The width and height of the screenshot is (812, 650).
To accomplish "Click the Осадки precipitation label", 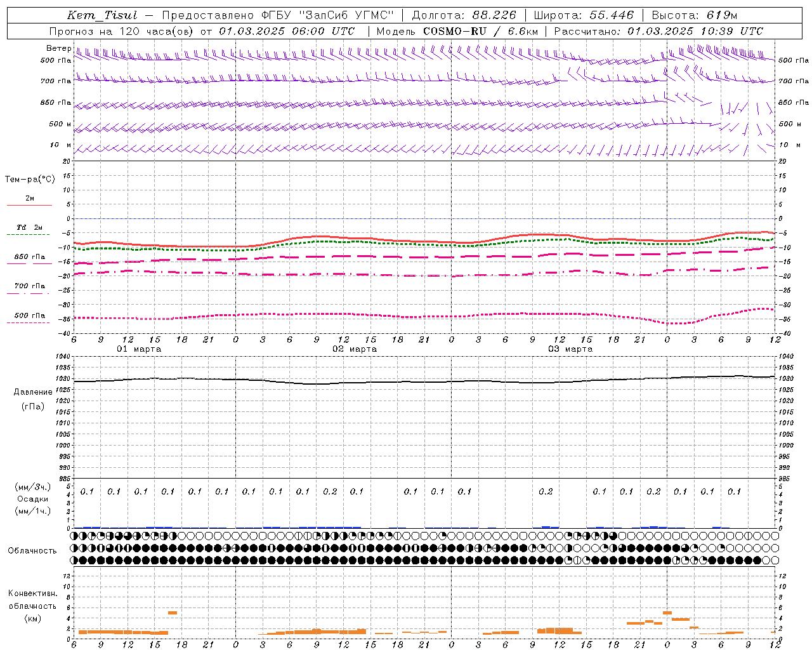I will pos(33,499).
